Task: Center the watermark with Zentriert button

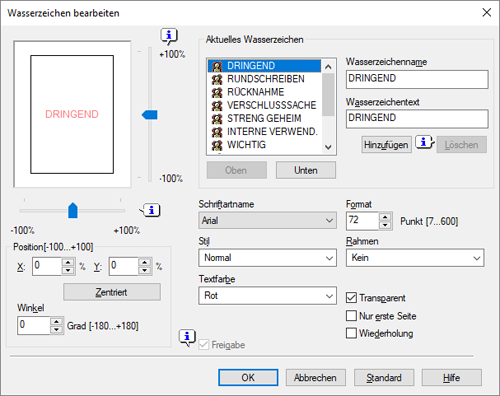Action: [112, 292]
